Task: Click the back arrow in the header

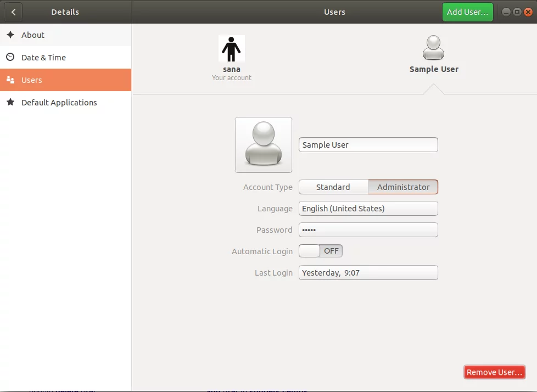Action: click(13, 12)
